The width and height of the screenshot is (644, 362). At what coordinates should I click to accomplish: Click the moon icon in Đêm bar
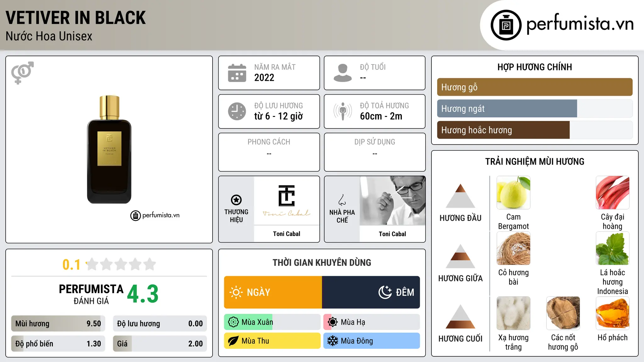point(385,292)
